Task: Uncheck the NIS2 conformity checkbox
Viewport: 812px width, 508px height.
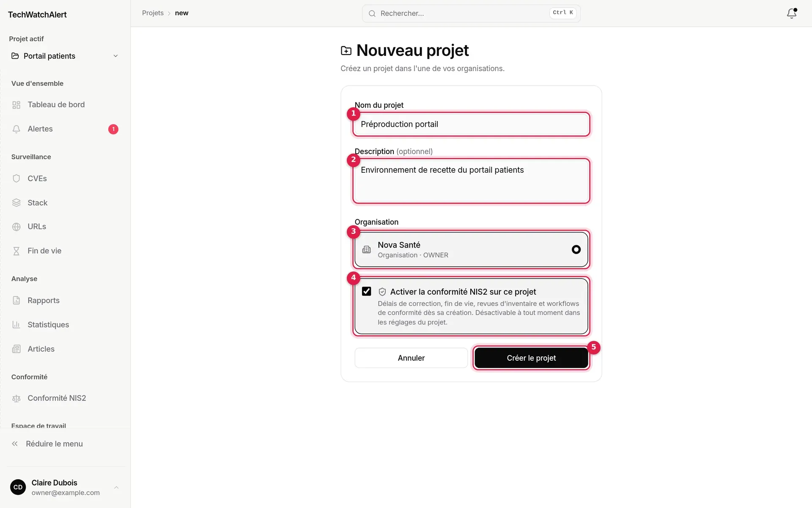Action: (367, 291)
